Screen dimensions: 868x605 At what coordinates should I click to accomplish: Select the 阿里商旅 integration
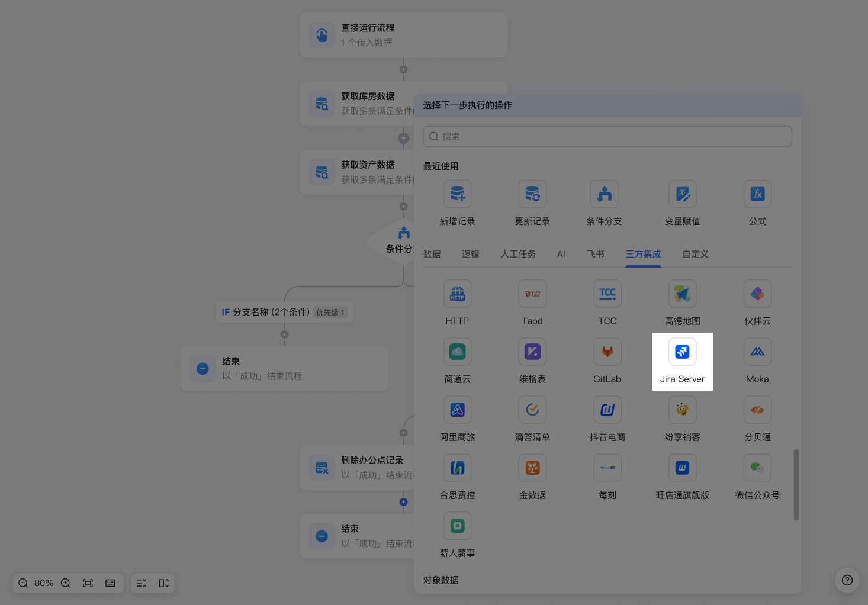pos(457,419)
